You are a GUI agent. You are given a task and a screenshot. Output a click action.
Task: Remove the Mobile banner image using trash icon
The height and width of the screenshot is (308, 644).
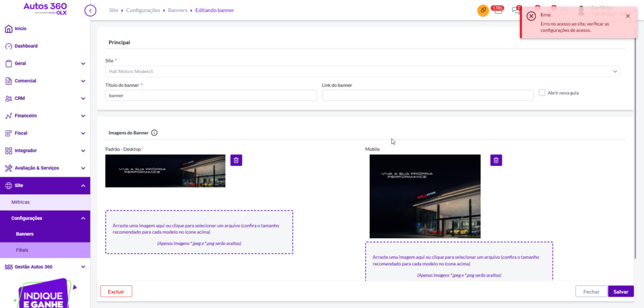tap(496, 160)
